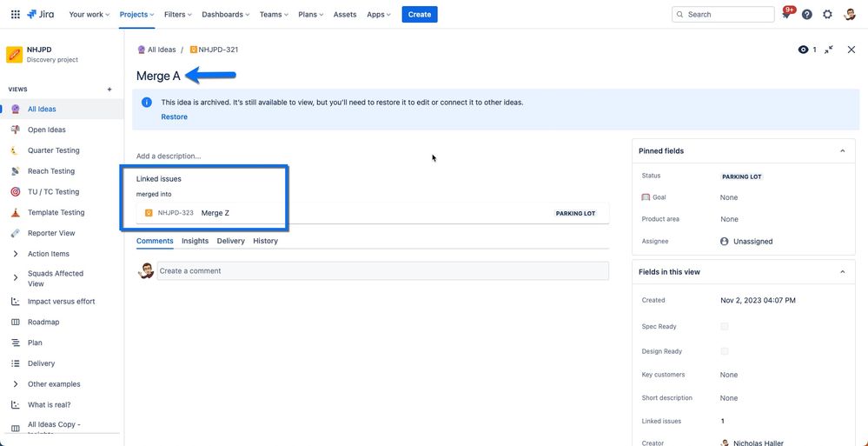The width and height of the screenshot is (868, 446).
Task: Collapse the idea panel with shrink icon
Action: point(829,50)
